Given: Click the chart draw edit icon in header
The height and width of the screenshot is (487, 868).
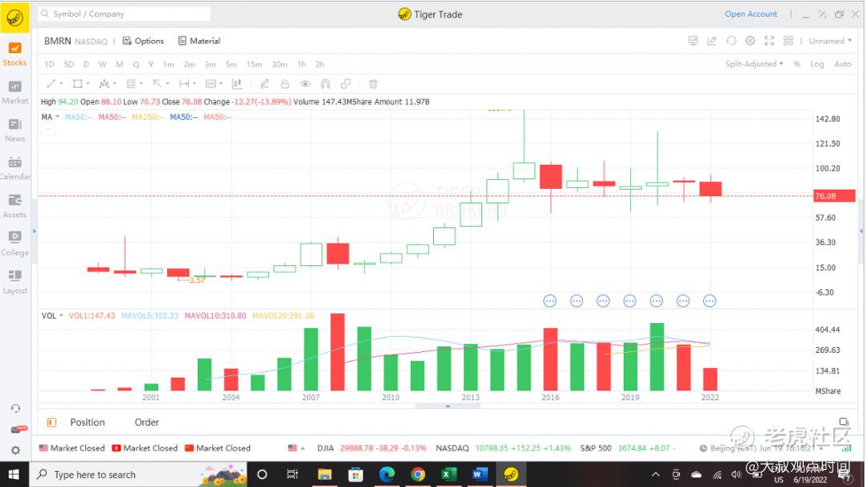Looking at the screenshot, I should [712, 40].
